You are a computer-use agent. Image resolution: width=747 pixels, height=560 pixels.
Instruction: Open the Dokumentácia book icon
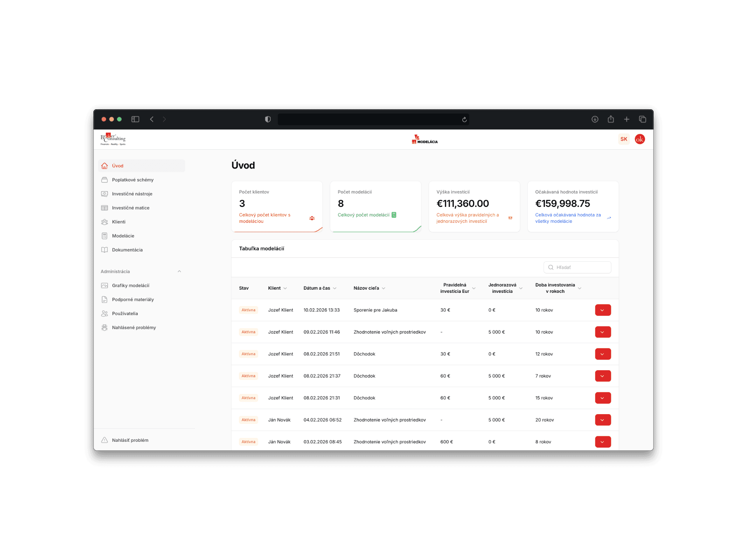(x=104, y=250)
